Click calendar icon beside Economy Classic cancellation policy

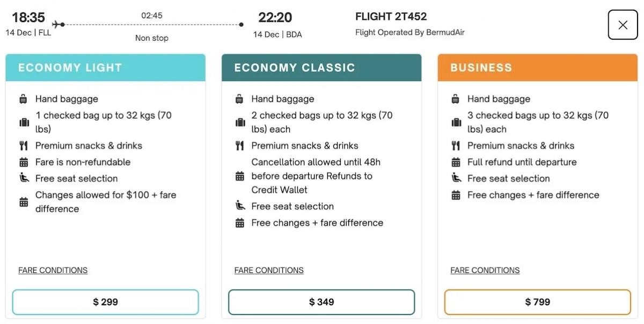point(240,176)
